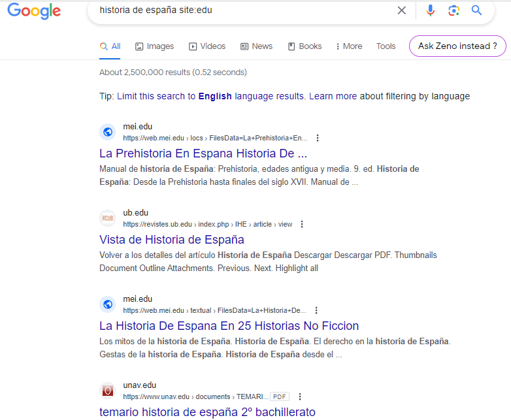The image size is (511, 420).
Task: Open three-dot menu for ub.edu result
Action: 302,224
